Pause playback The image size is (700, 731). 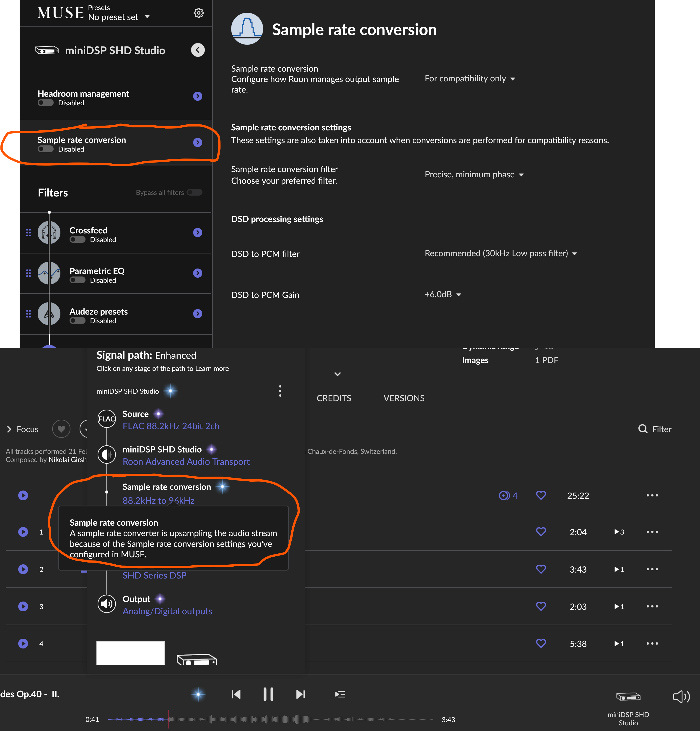(268, 695)
